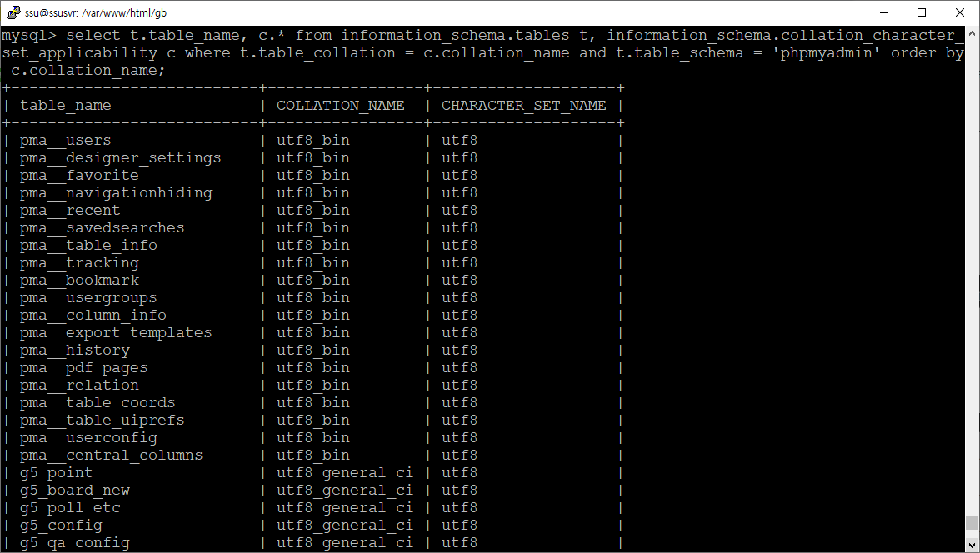This screenshot has width=980, height=553.
Task: Click utf8 charset in the pma__users row
Action: click(x=459, y=141)
